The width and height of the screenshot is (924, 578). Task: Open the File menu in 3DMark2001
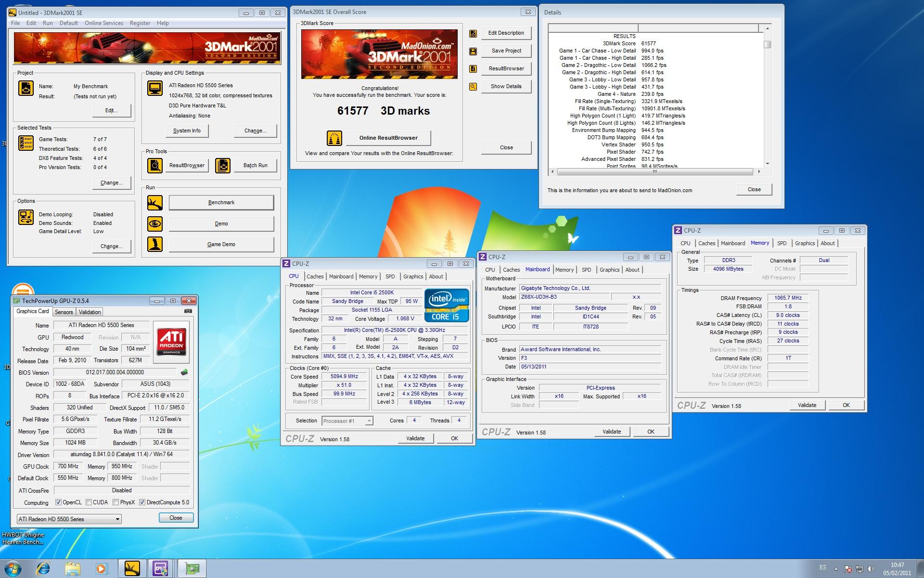coord(15,23)
